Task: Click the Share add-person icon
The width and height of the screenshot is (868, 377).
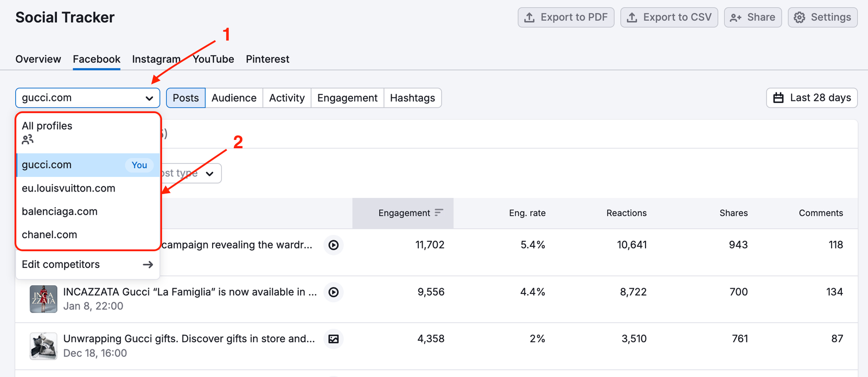Action: point(736,17)
